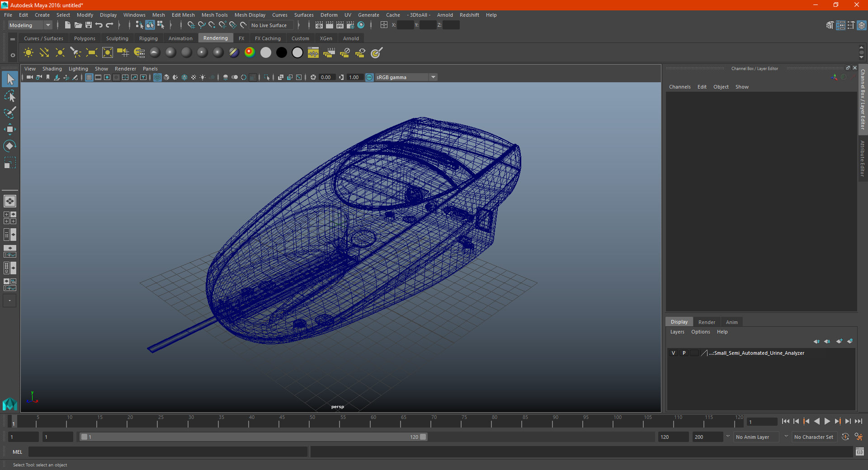Expand the panel layout quick menu button

pyautogui.click(x=9, y=301)
